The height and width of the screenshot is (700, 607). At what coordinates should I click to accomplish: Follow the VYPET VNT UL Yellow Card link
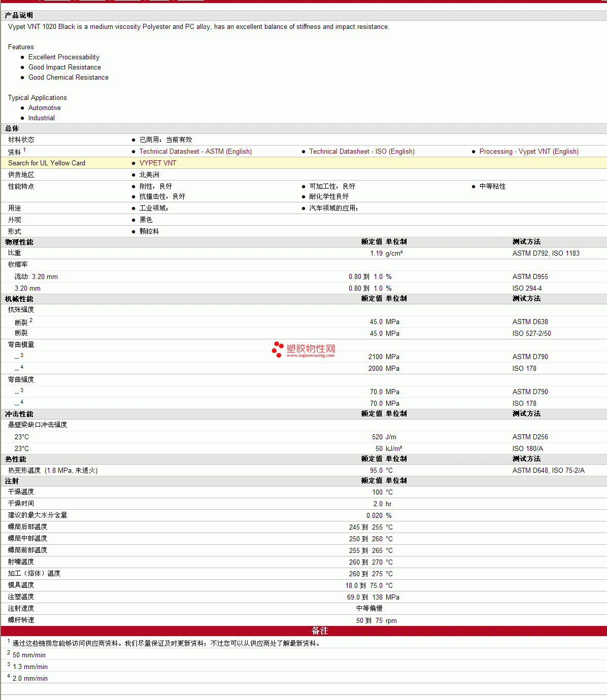coord(158,163)
